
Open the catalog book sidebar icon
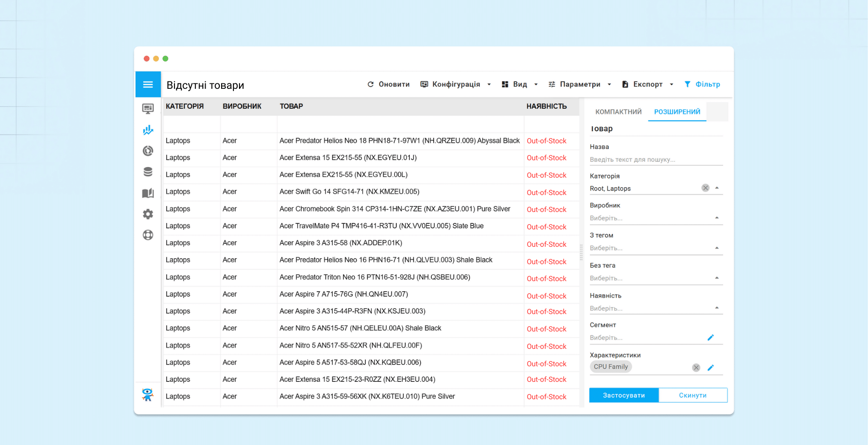pyautogui.click(x=148, y=193)
